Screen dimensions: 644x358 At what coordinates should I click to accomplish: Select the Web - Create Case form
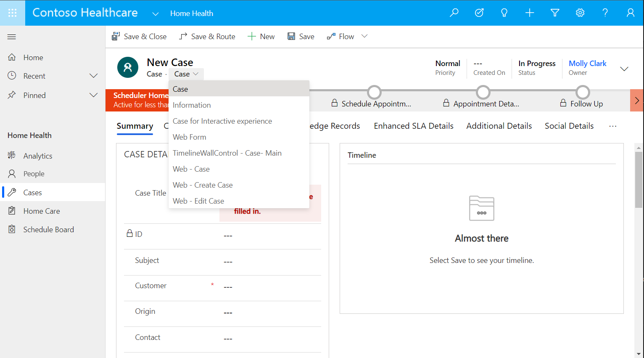click(x=239, y=185)
